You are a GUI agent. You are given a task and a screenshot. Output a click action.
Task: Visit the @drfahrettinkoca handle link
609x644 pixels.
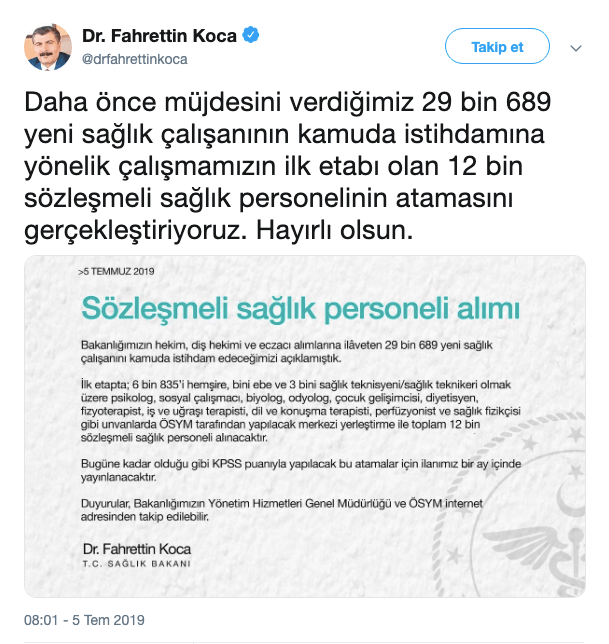[135, 59]
